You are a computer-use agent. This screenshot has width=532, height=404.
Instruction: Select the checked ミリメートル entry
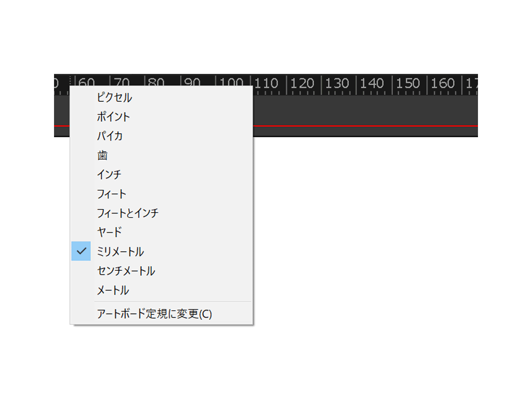coord(161,251)
